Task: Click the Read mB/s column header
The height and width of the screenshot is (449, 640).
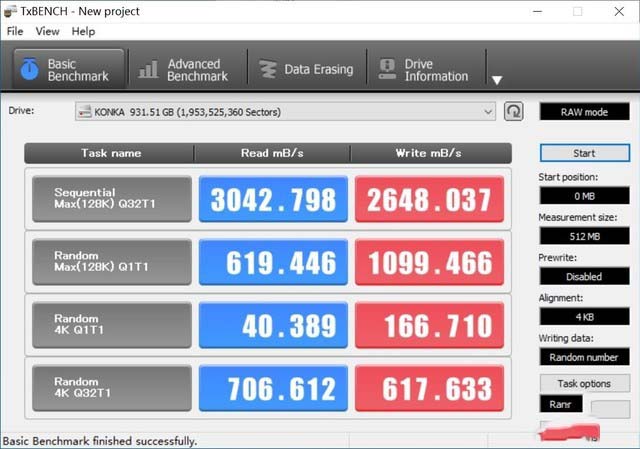Action: 272,153
